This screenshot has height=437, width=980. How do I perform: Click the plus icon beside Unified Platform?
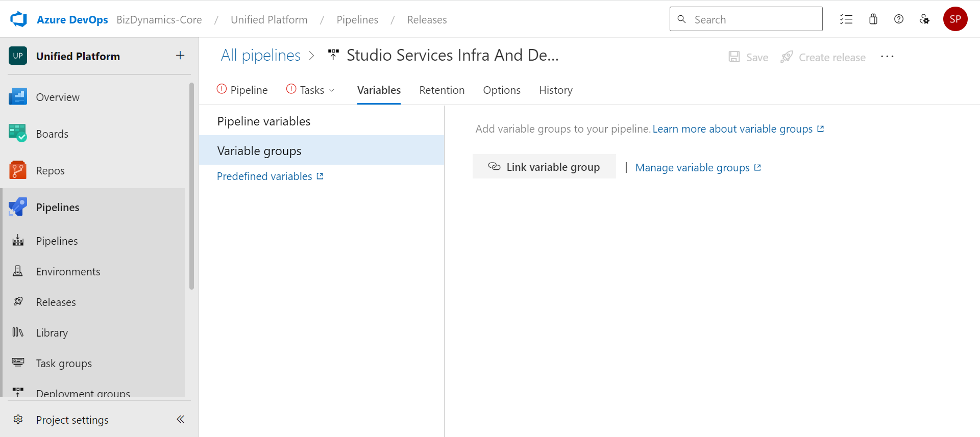click(180, 56)
